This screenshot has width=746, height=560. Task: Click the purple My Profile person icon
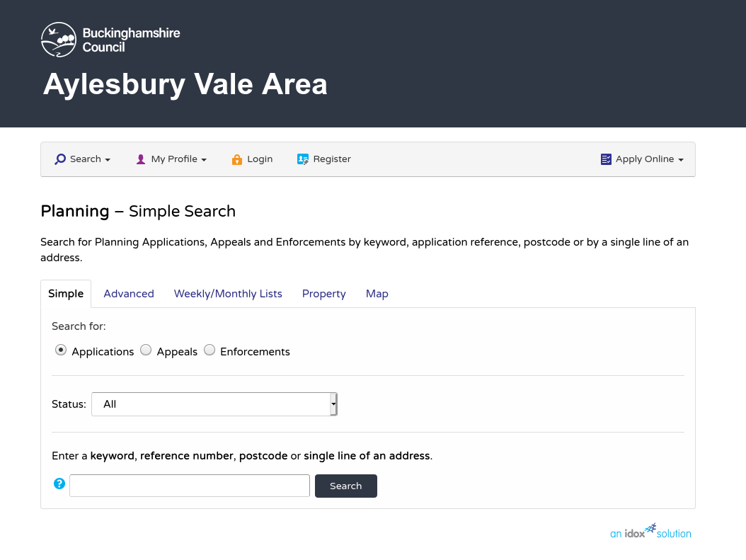coord(141,159)
